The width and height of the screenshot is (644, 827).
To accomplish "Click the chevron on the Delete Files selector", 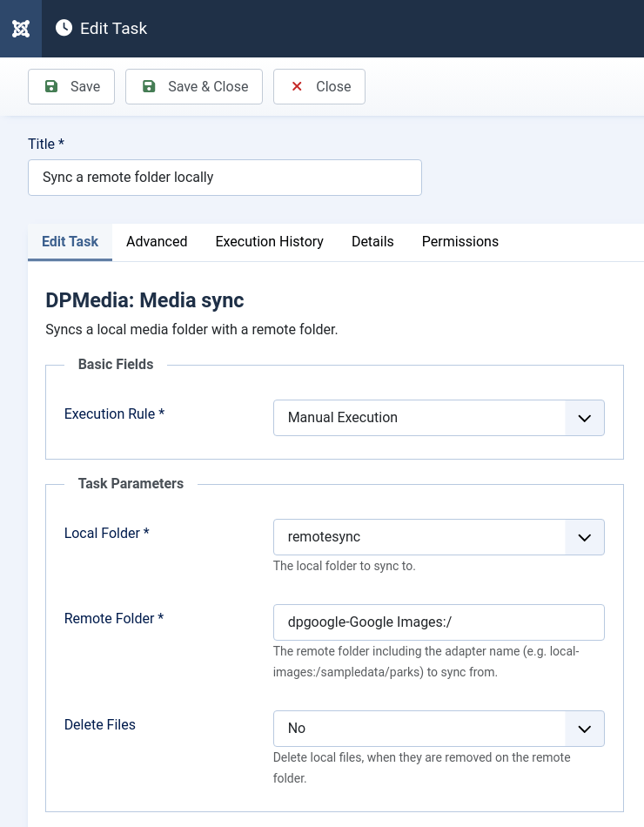I will tap(584, 729).
